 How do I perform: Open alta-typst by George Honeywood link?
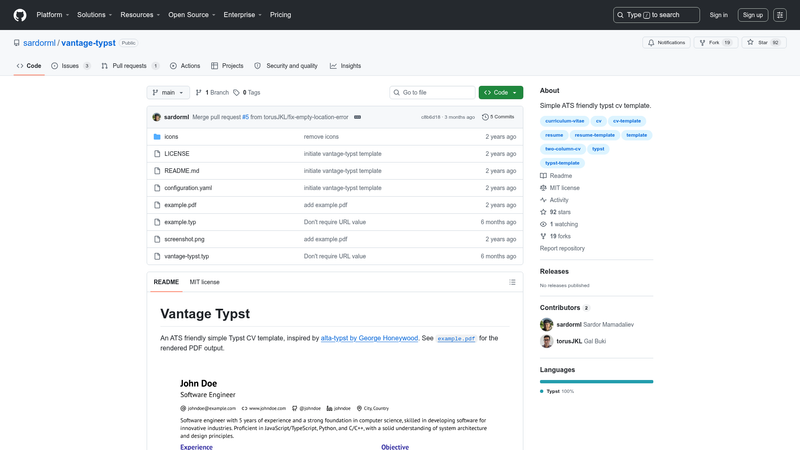(x=369, y=338)
